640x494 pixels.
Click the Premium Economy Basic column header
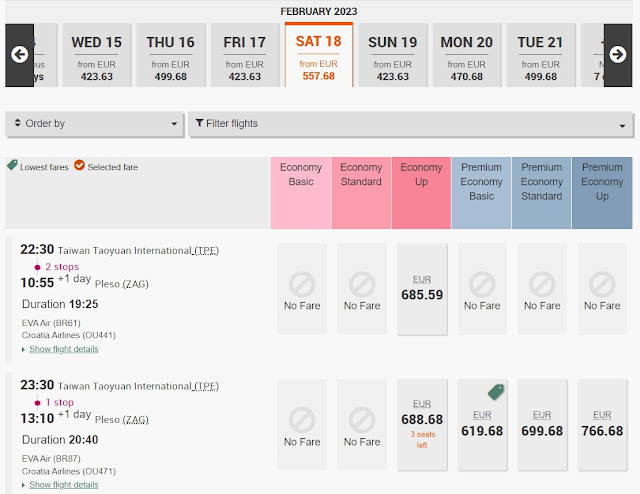pyautogui.click(x=481, y=193)
